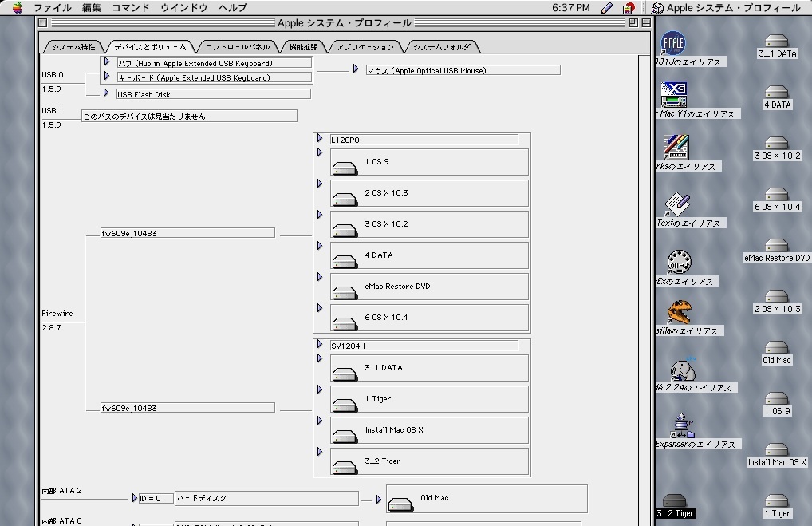The height and width of the screenshot is (526, 812).
Task: Click the elephant alias icon on desktop
Action: (682, 369)
